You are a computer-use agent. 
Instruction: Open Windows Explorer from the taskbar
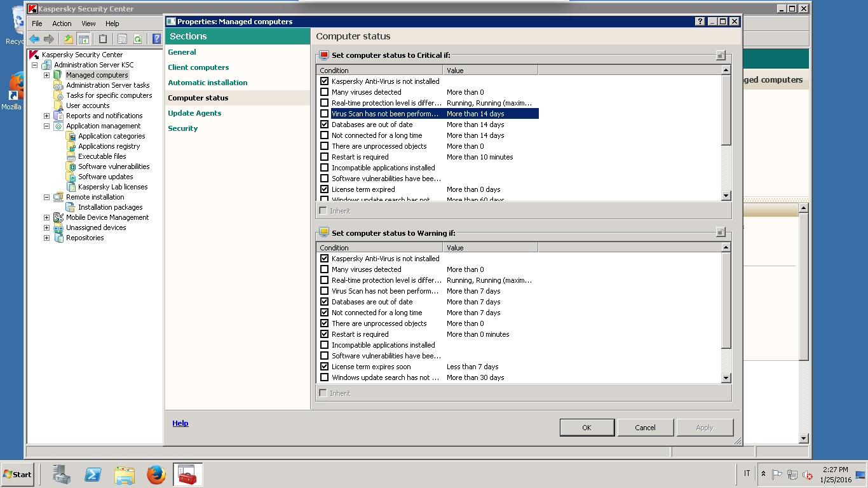point(125,474)
